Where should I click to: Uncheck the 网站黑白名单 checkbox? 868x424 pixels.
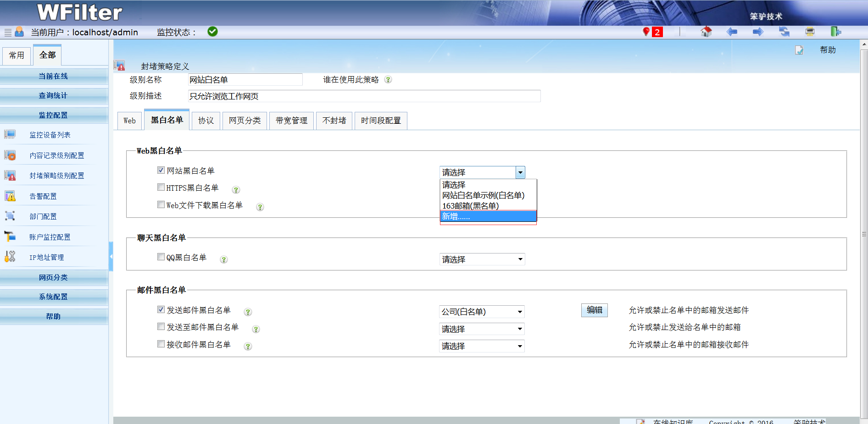pyautogui.click(x=161, y=171)
